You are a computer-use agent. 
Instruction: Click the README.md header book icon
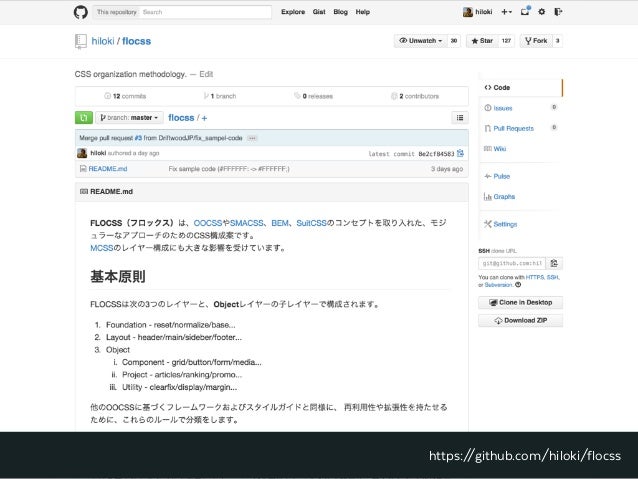coord(84,191)
